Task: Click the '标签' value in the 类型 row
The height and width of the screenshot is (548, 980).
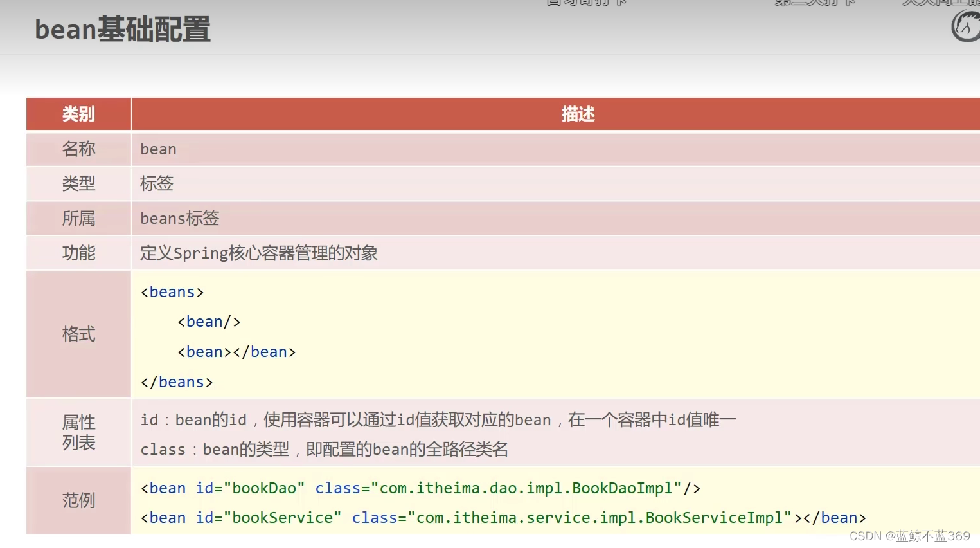Action: coord(157,183)
